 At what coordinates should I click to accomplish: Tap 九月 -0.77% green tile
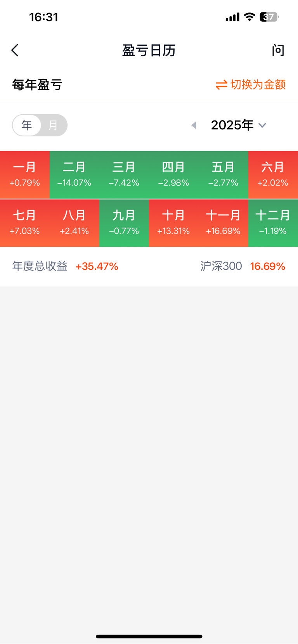tap(124, 223)
